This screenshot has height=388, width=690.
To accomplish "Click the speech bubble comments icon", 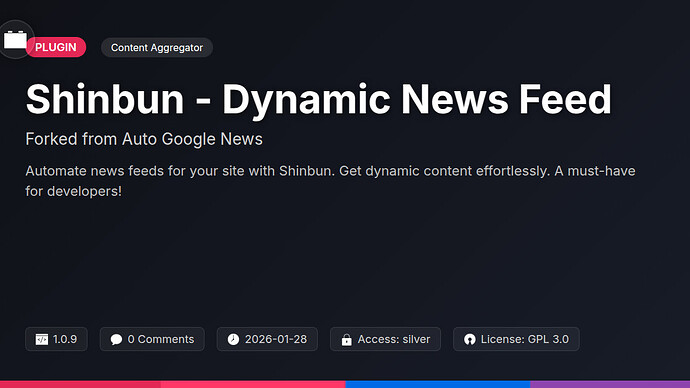I will 116,339.
